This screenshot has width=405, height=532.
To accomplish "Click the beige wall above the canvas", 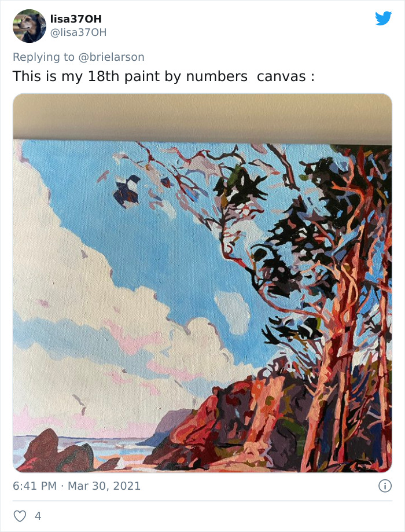I will 203,116.
